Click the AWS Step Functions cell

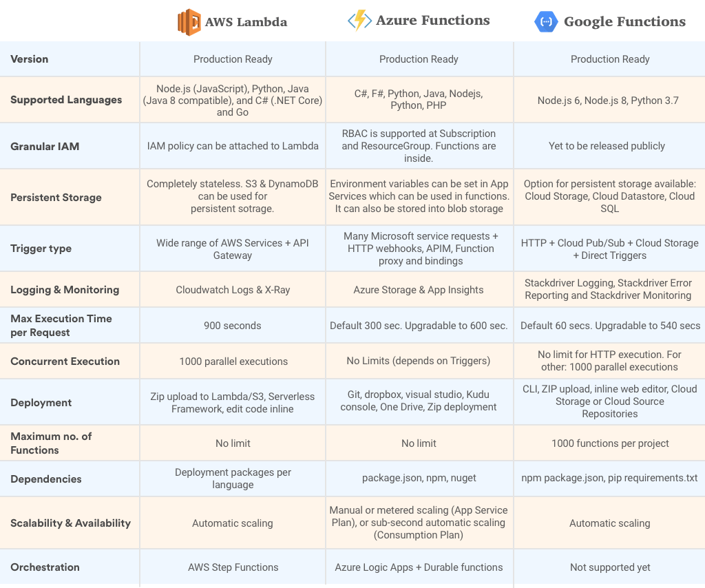tap(233, 567)
